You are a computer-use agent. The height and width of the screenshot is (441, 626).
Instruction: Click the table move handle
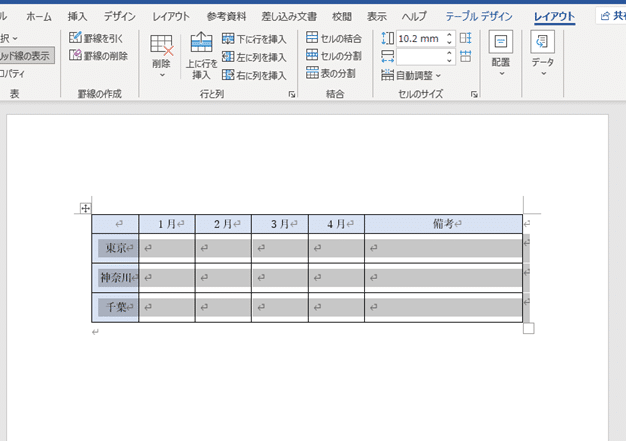pos(85,208)
